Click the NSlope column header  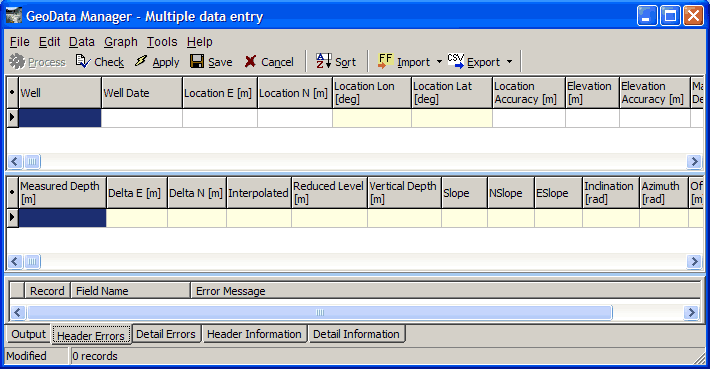pyautogui.click(x=511, y=192)
